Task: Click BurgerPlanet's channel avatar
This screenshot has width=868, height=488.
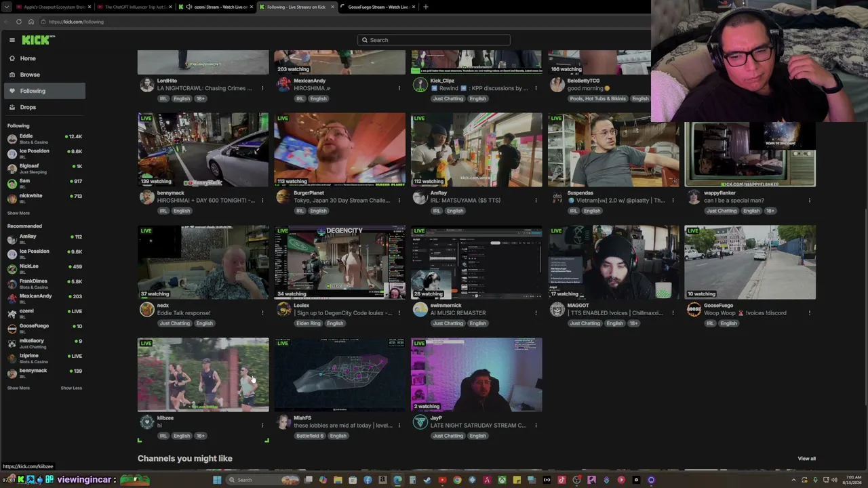Action: 283,197
